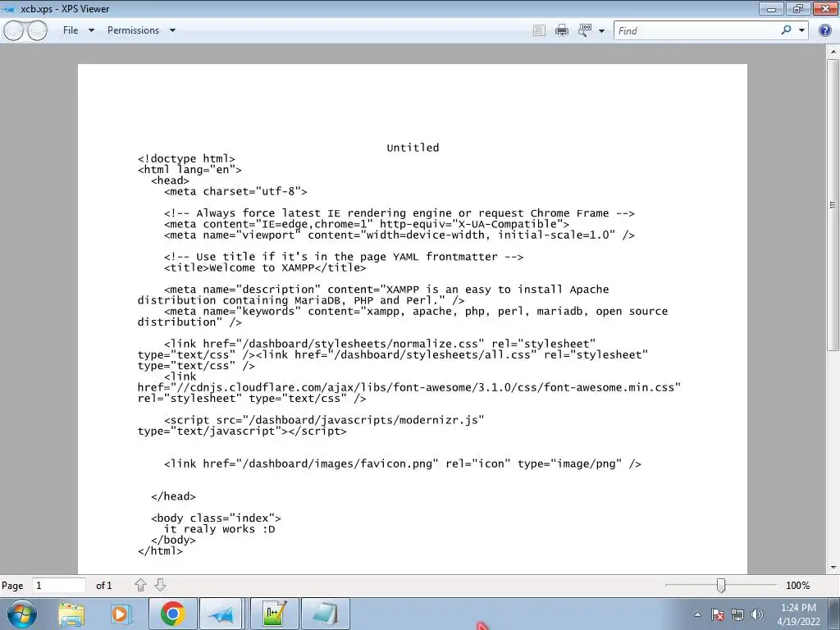The image size is (840, 630).
Task: Click the 'Welcome to XAMPP' title line
Action: pyautogui.click(x=265, y=267)
